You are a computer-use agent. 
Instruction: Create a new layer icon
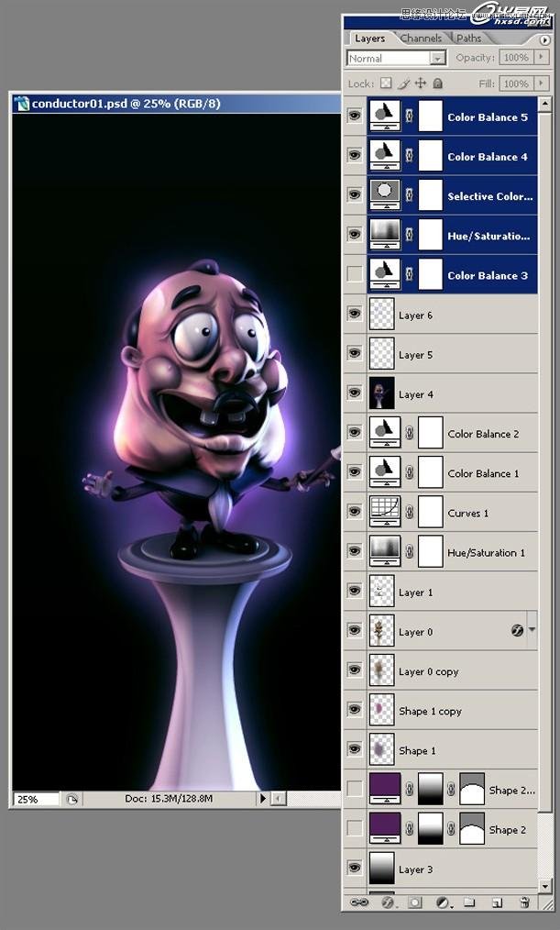point(497,902)
